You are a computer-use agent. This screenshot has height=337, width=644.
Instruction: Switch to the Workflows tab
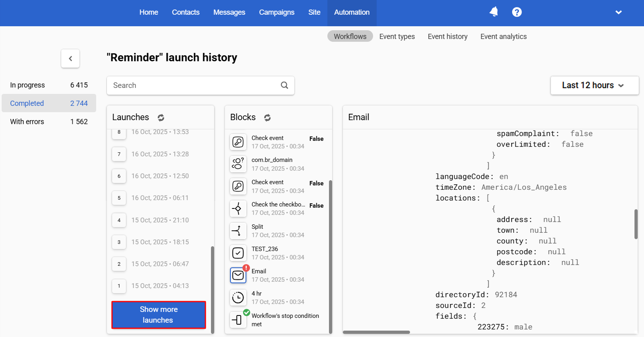click(x=350, y=36)
